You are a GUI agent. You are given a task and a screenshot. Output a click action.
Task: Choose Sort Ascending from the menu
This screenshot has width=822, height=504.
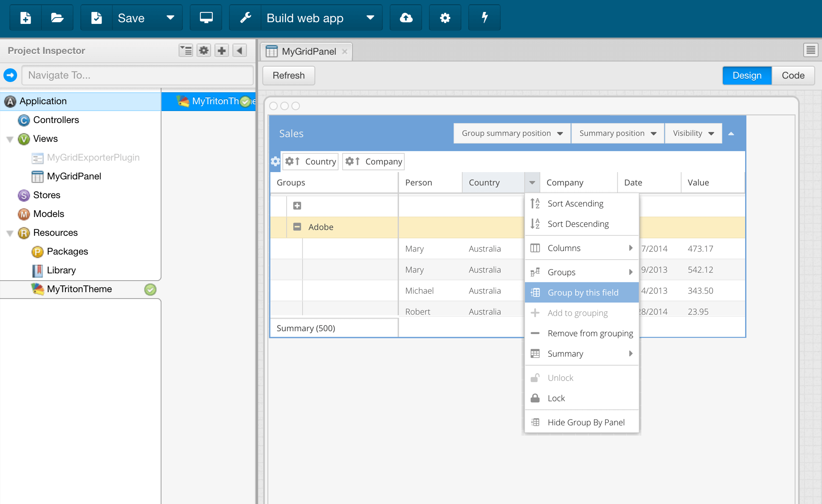click(581, 204)
